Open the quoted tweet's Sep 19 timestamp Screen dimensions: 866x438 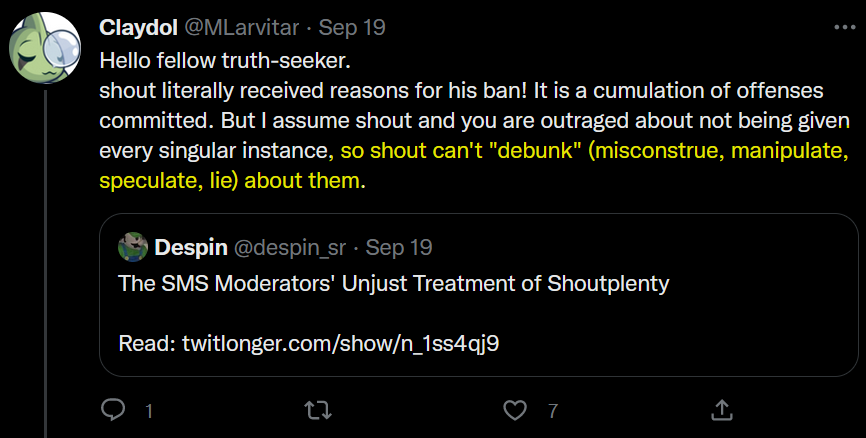coord(399,246)
